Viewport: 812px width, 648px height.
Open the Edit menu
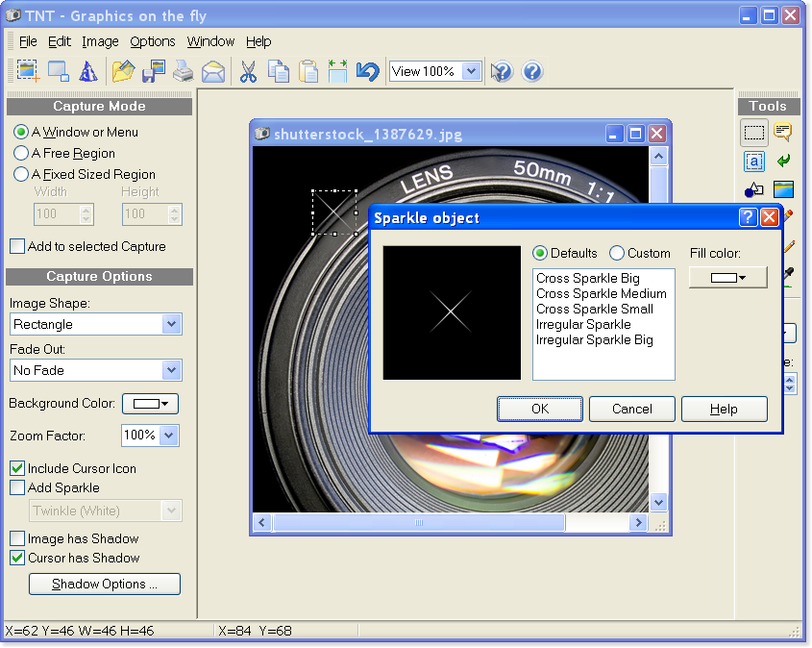click(x=59, y=41)
